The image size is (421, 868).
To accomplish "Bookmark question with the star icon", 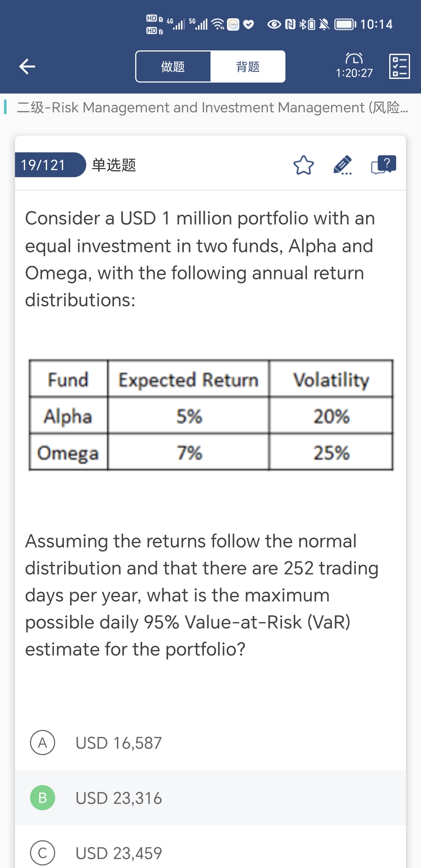I will click(303, 165).
